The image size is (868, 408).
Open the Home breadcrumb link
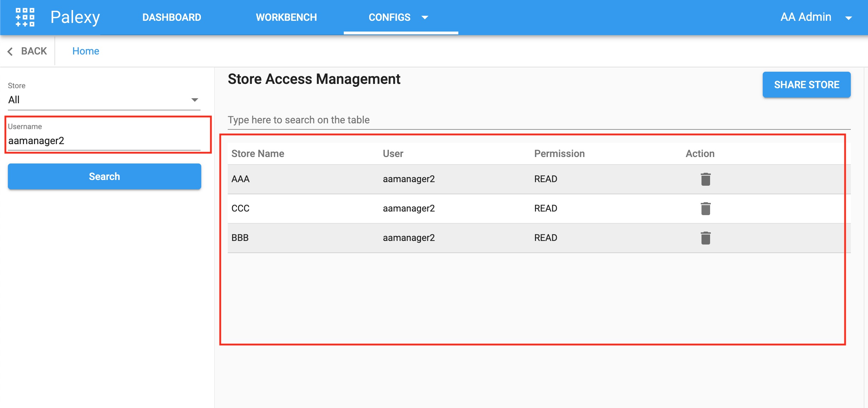pos(86,51)
